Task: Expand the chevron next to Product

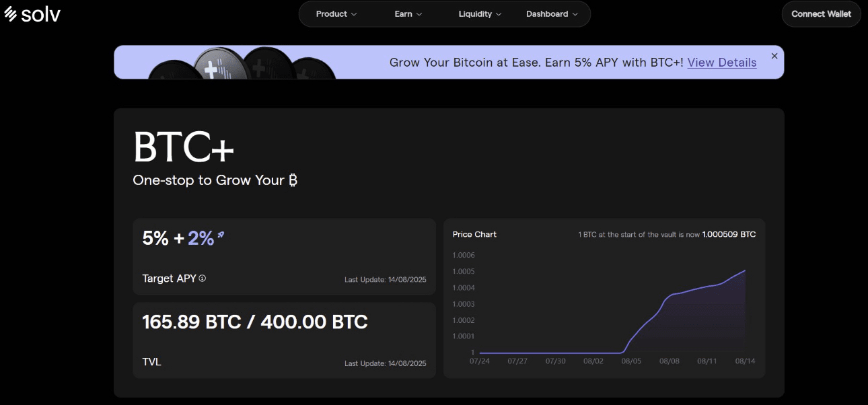Action: pos(354,14)
